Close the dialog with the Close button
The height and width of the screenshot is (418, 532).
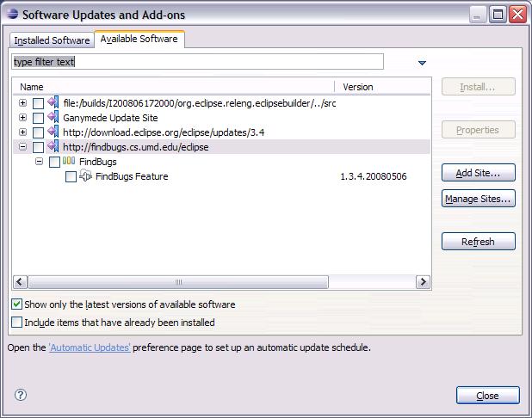(x=487, y=396)
